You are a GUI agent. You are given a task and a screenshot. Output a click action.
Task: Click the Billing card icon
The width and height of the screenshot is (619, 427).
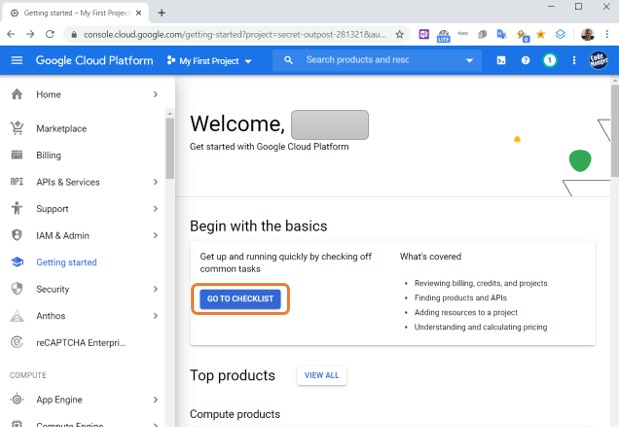[x=17, y=155]
